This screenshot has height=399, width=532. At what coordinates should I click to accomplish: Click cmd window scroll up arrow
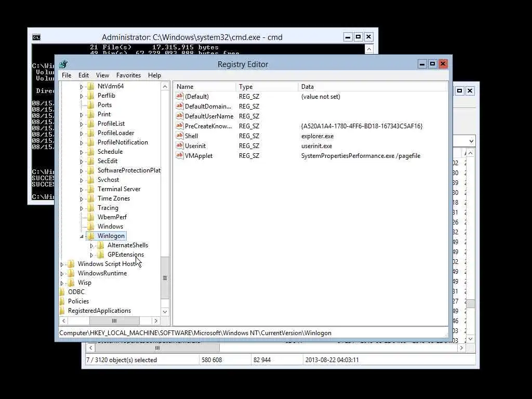coord(369,49)
